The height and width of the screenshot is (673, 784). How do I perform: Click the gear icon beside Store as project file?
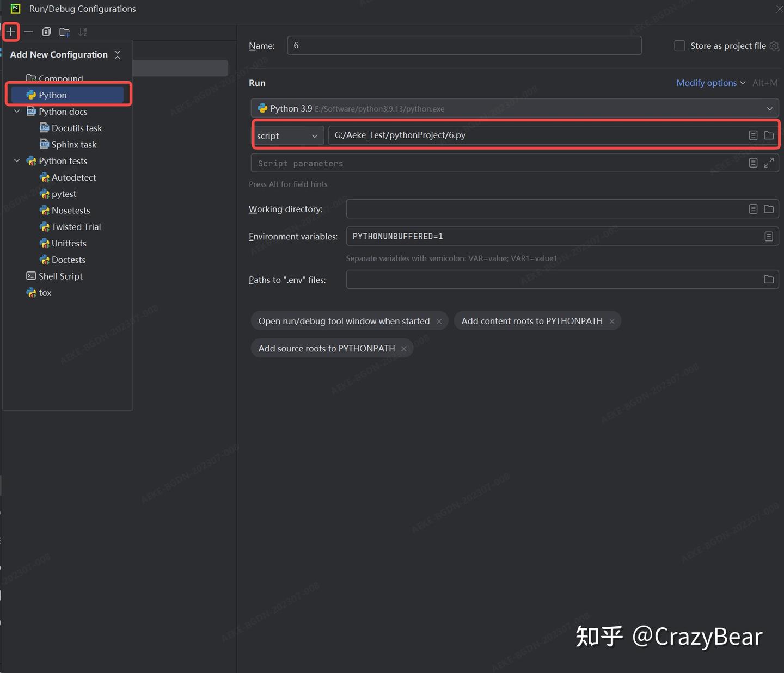point(774,46)
